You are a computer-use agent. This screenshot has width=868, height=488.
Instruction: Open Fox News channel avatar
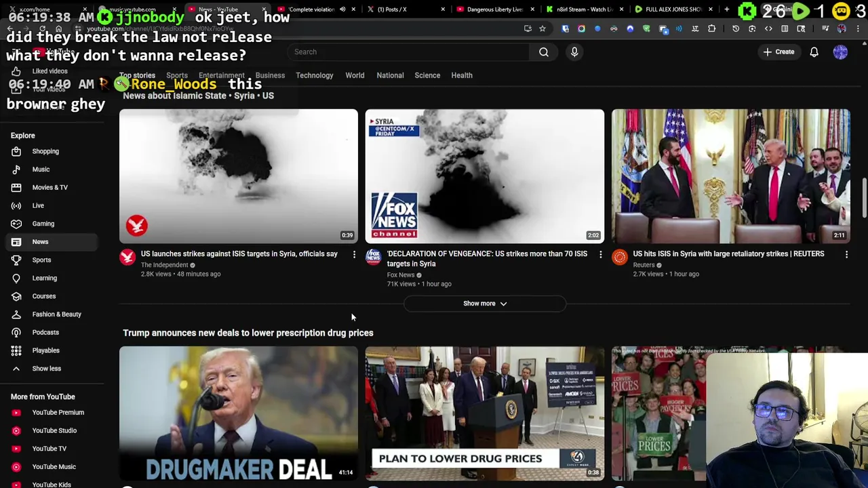coord(374,256)
